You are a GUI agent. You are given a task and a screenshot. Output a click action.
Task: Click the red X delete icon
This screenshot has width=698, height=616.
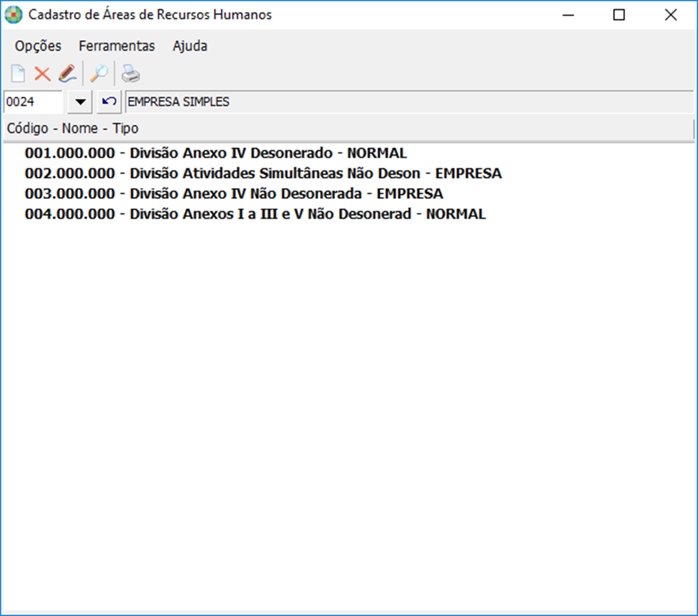click(42, 74)
